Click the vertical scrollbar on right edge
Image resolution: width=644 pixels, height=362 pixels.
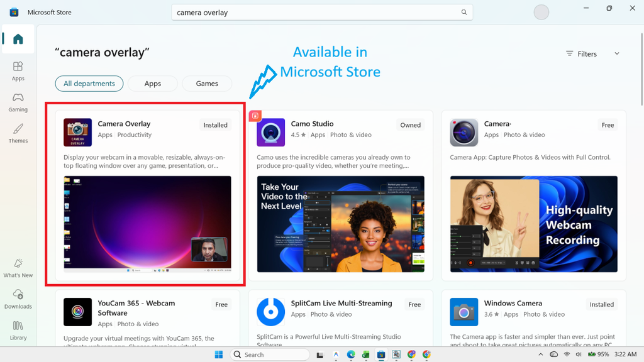pos(641,69)
